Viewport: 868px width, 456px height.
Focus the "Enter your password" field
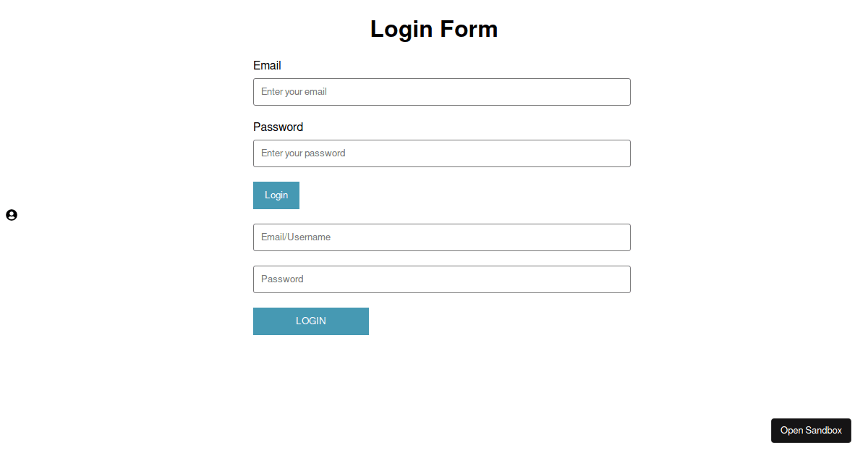tap(442, 153)
